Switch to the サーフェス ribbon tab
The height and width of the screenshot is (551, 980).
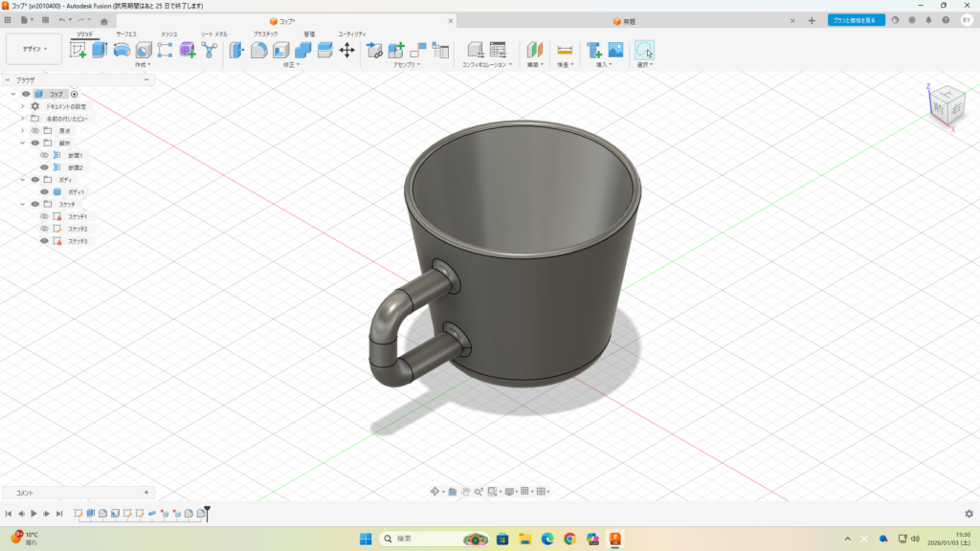[125, 33]
